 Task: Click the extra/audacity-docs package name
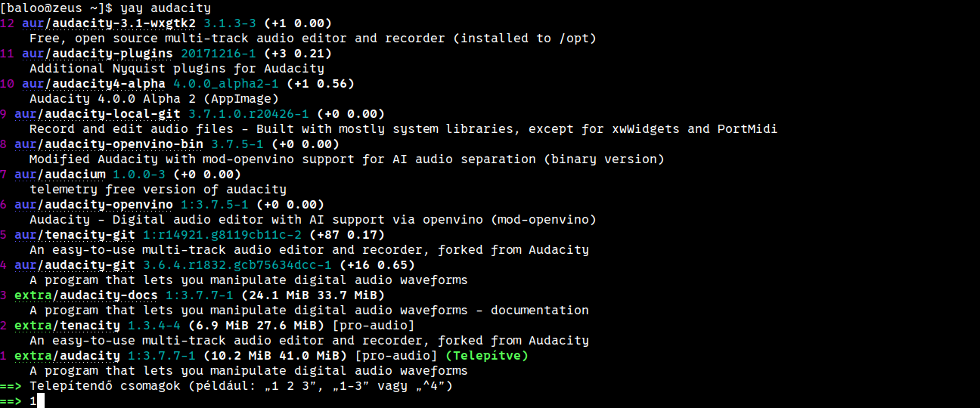click(86, 295)
